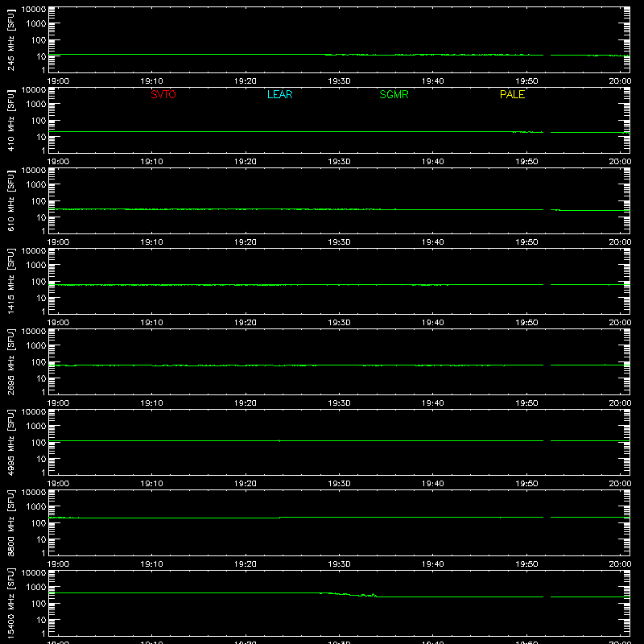Select the 610 MHz [SFU] axis title
Screen dimensions: 644x644
click(10, 200)
